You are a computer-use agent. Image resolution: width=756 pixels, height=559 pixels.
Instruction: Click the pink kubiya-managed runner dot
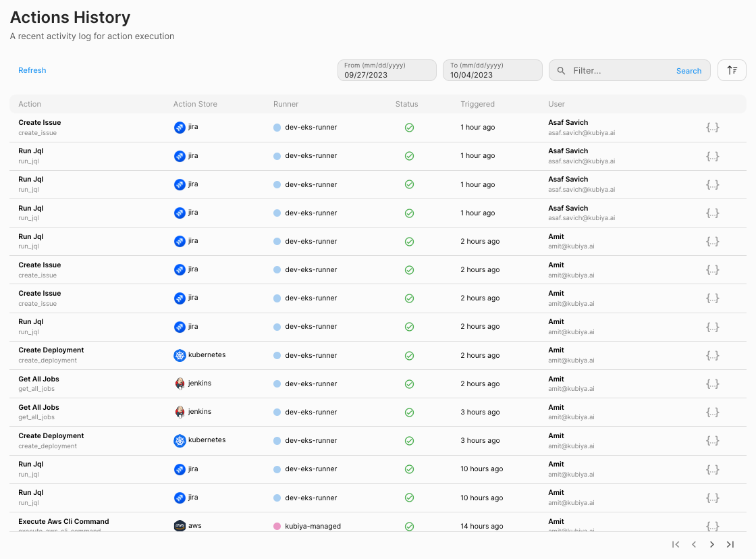pos(277,526)
